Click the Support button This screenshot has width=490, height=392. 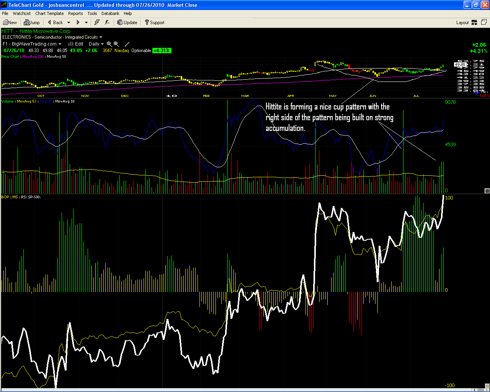(x=154, y=22)
